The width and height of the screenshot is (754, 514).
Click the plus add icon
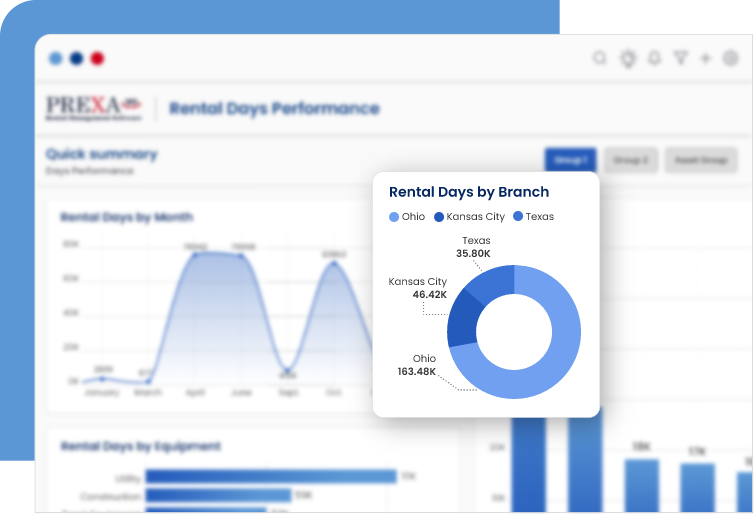(x=705, y=59)
